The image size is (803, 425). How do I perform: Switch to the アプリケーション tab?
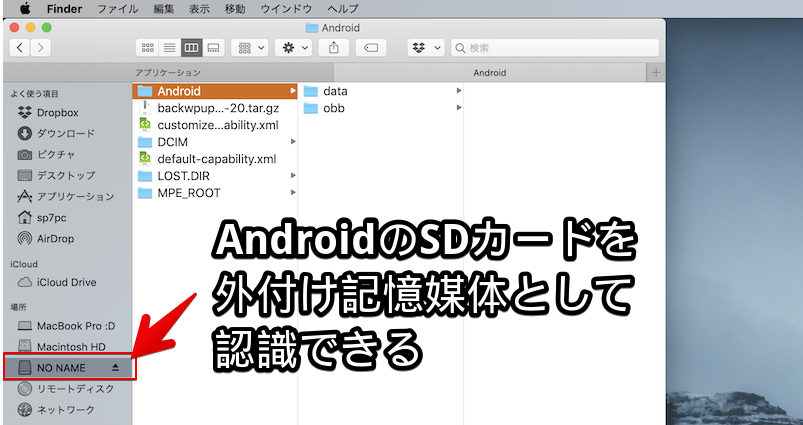[x=167, y=73]
